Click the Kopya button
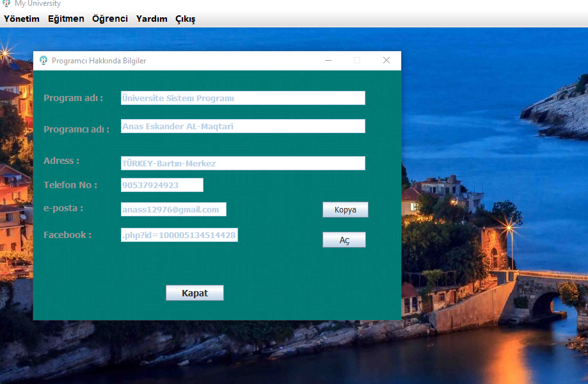Screen dimensions: 588x384 (x=345, y=209)
